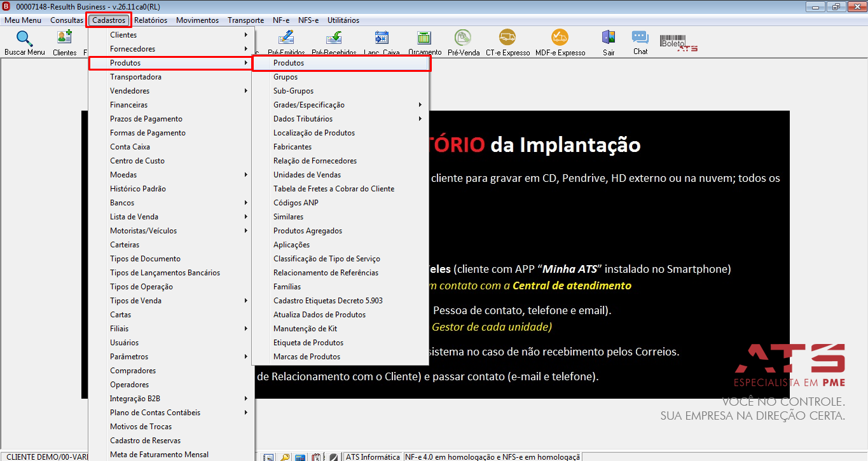Click the black-white square status bar icon
Image resolution: width=868 pixels, height=461 pixels.
pyautogui.click(x=333, y=457)
